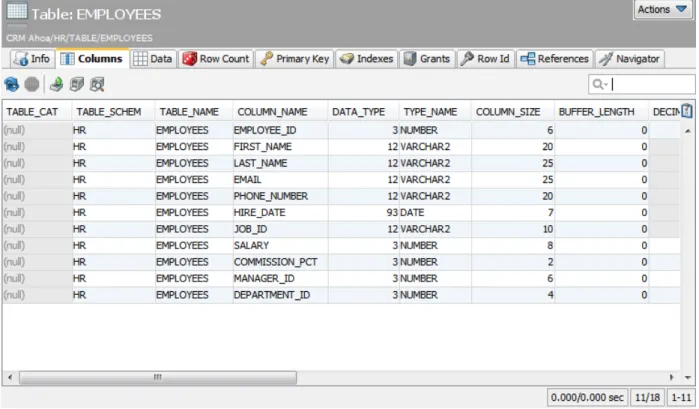The width and height of the screenshot is (699, 409).
Task: Click the CRM Ahoa/HR/TABLE/EMPLOYEES path text
Action: [79, 38]
